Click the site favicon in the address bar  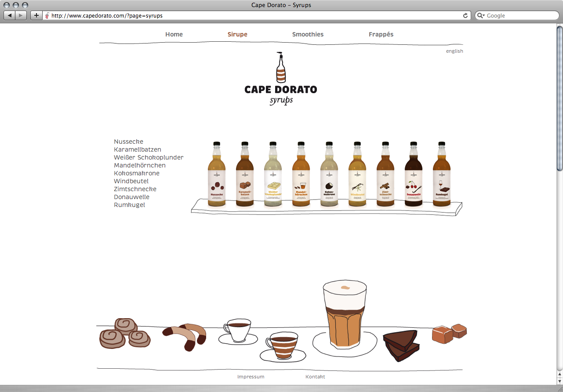[x=47, y=15]
